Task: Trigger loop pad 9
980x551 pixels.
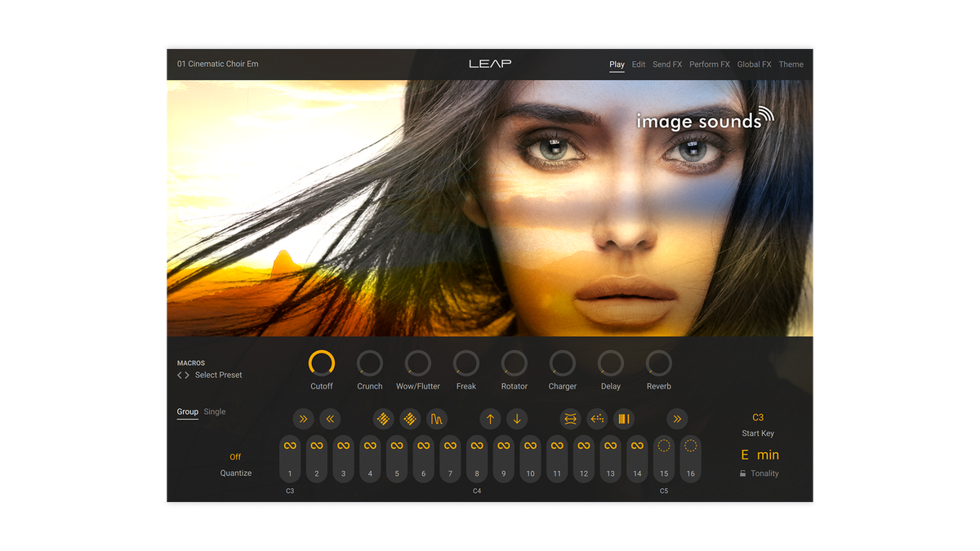Action: pos(504,459)
